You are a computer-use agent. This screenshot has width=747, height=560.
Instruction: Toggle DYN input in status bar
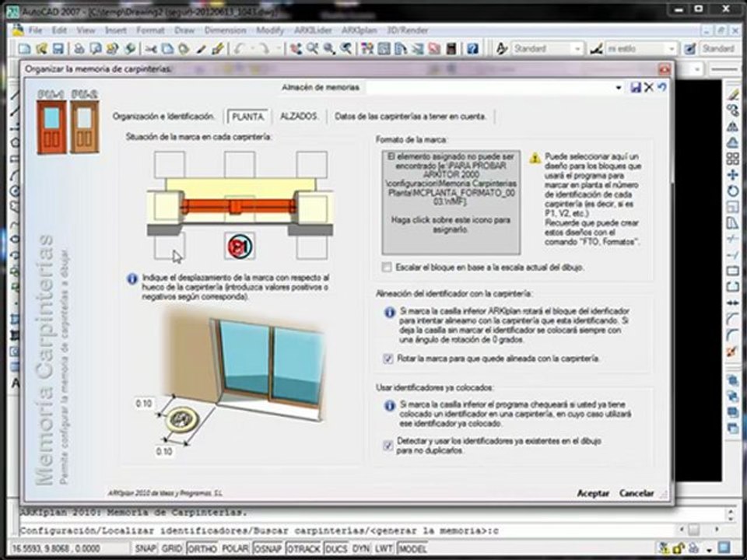360,549
